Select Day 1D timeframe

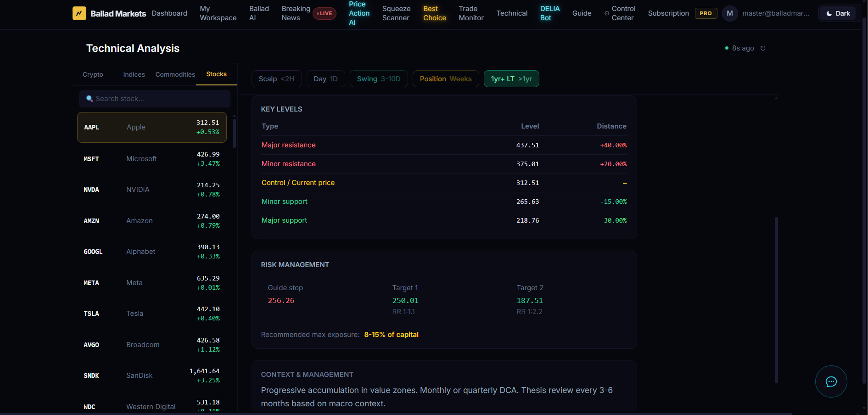tap(325, 79)
